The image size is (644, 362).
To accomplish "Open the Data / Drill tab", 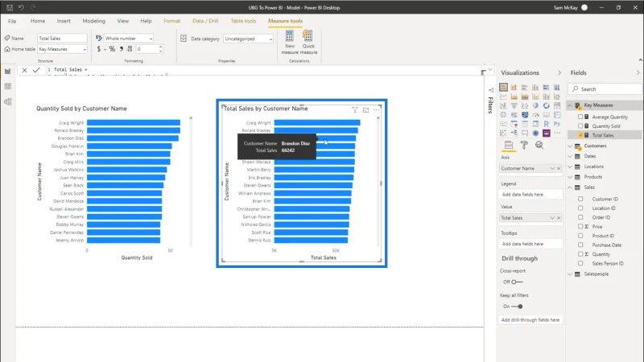I will tap(205, 21).
